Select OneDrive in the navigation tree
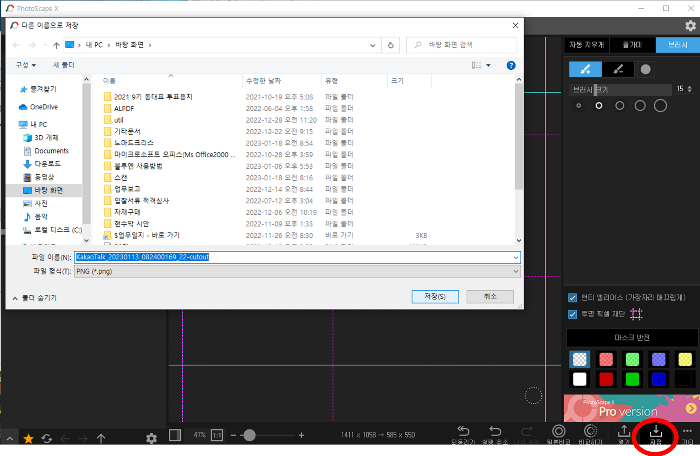Viewport: 700px width, 456px height. coord(44,107)
